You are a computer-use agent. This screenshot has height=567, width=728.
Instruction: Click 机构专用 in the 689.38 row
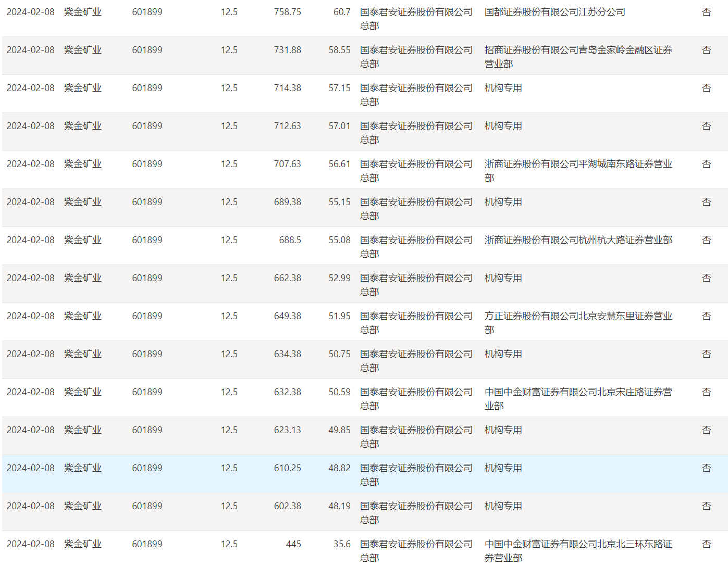[503, 202]
